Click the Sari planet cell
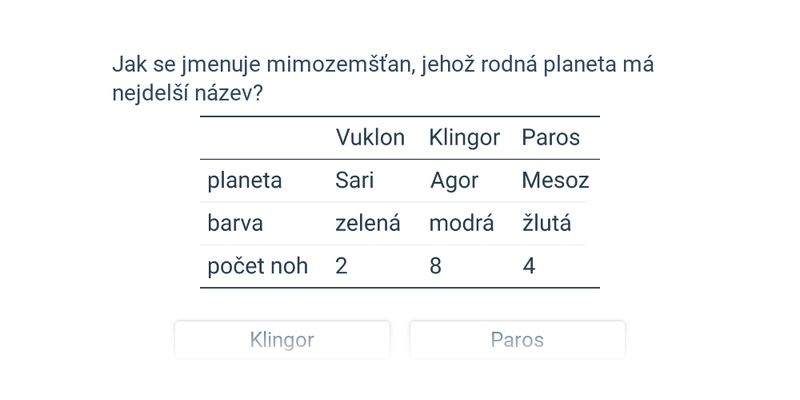The width and height of the screenshot is (800, 400). pos(354,181)
